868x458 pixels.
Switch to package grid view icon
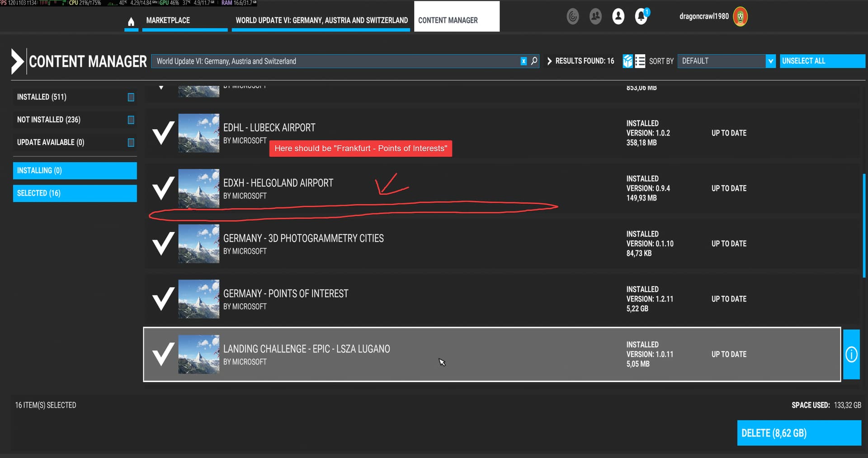point(627,61)
